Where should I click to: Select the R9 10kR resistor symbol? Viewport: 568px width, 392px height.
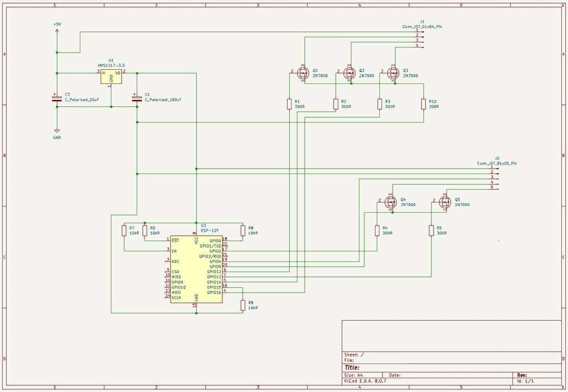click(x=243, y=305)
